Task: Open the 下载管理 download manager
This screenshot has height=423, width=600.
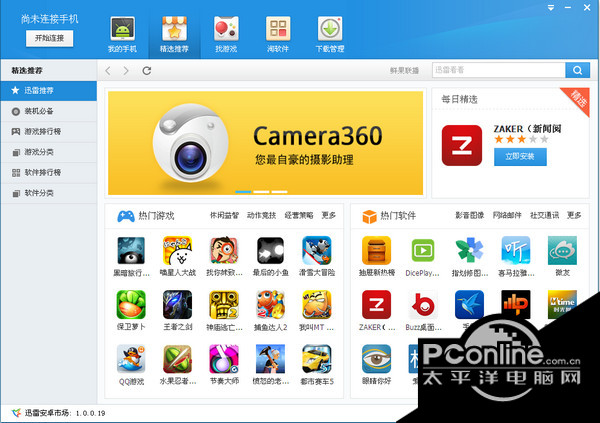Action: coord(330,34)
